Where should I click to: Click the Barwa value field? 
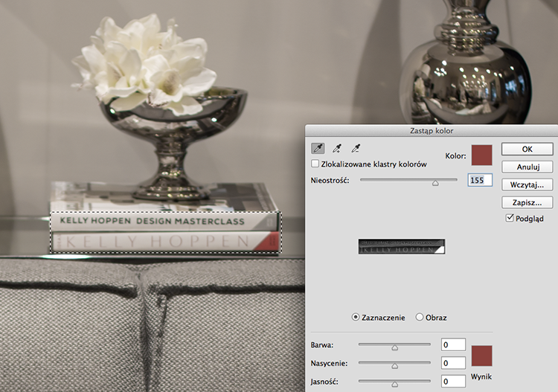click(453, 344)
